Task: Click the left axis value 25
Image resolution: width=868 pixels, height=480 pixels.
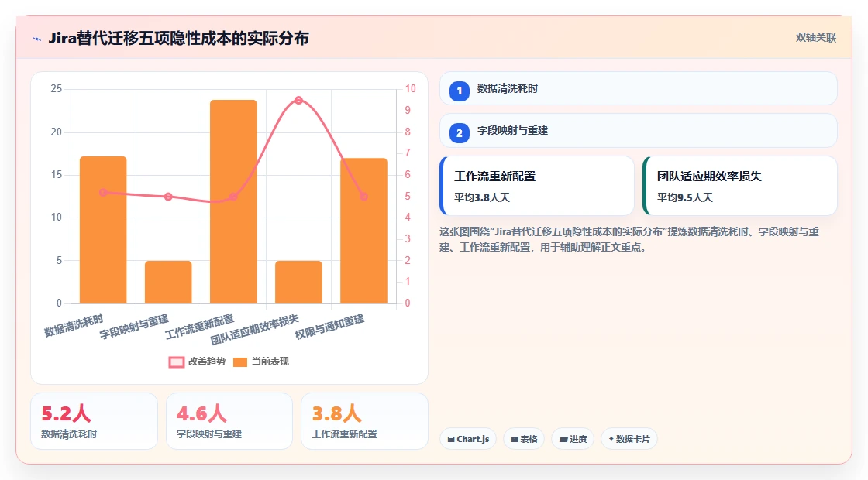Action: 57,88
